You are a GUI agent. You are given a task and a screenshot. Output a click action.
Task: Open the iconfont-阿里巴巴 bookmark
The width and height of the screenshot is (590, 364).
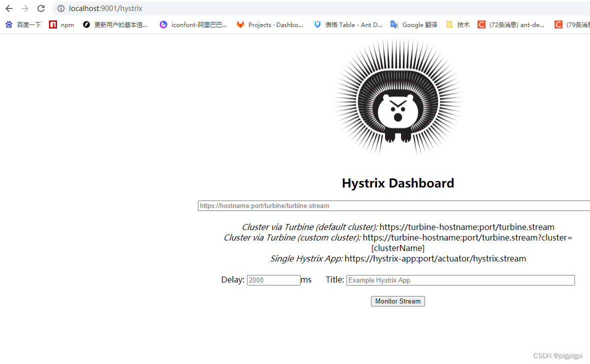pyautogui.click(x=193, y=24)
